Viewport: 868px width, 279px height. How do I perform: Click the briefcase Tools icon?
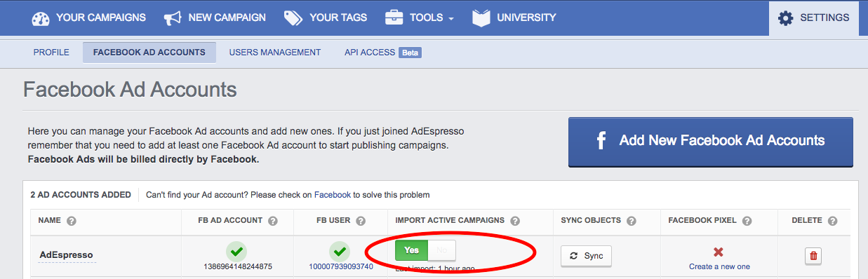point(394,18)
